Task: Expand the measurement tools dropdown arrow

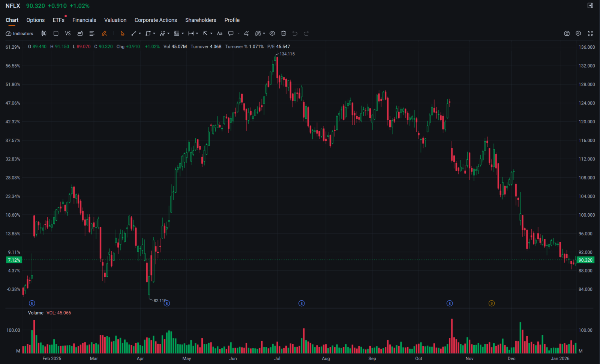Action: 197,33
